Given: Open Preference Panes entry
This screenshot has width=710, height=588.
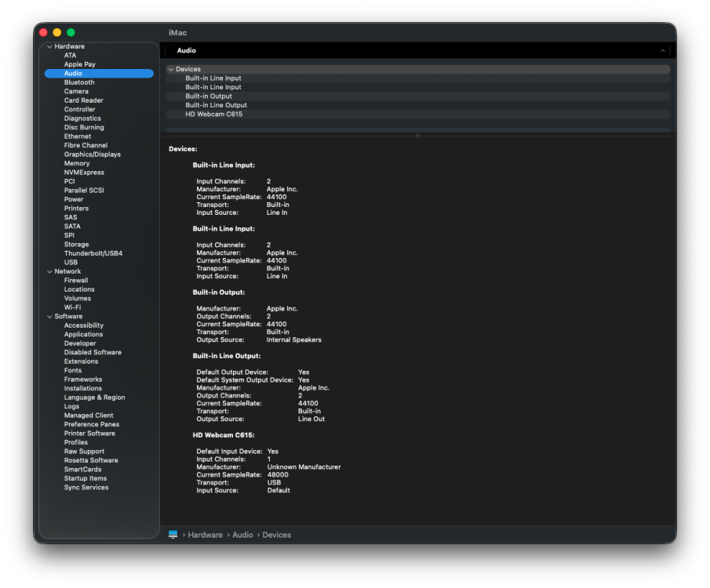Looking at the screenshot, I should [x=92, y=425].
